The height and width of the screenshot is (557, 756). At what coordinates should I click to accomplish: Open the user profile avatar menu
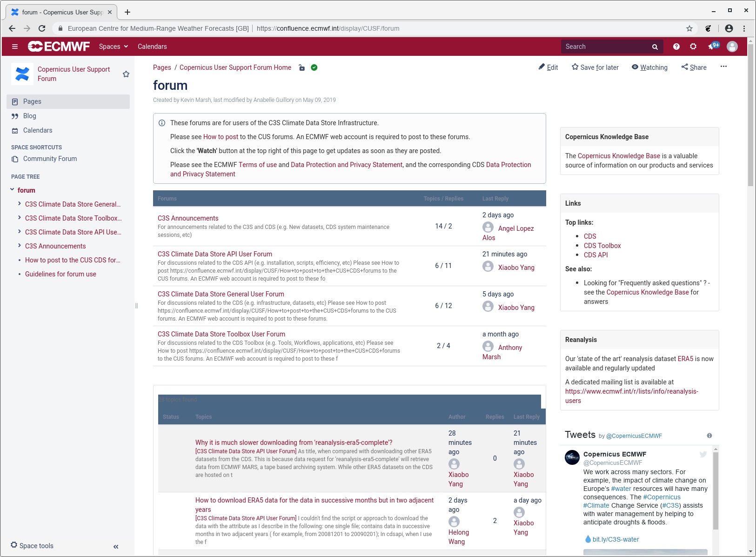coord(732,47)
